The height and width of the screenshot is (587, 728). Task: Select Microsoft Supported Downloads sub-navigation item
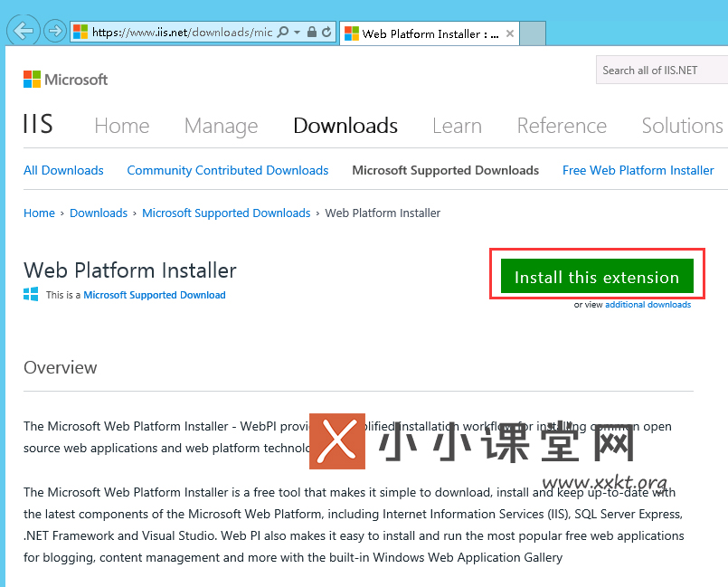pos(445,170)
